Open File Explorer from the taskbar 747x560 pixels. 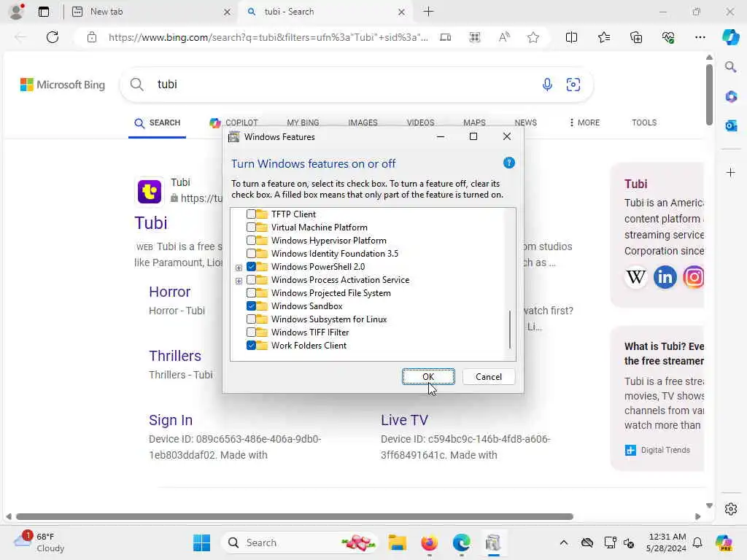click(397, 542)
